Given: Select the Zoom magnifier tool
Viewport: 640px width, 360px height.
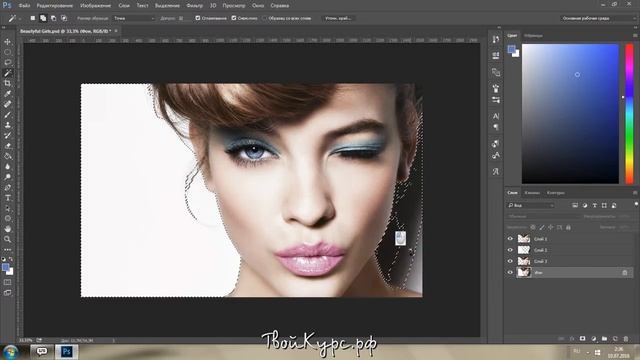Looking at the screenshot, I should tap(7, 239).
